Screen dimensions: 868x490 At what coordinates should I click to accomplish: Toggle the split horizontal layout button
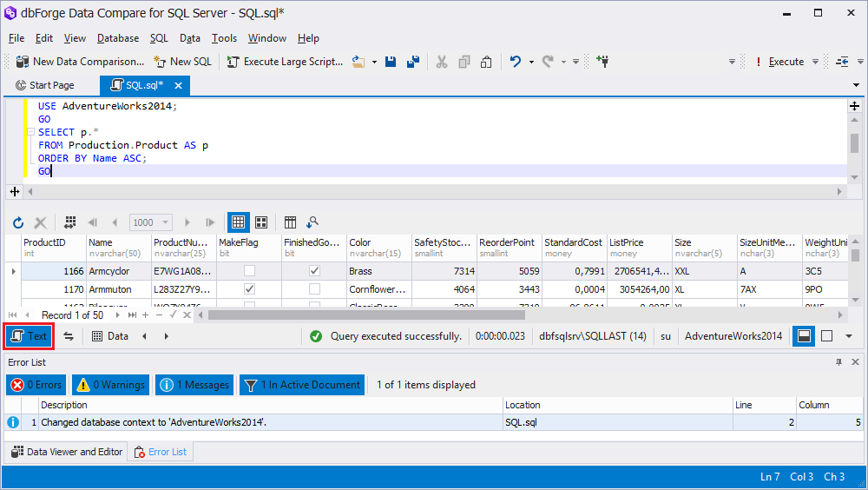[x=805, y=336]
